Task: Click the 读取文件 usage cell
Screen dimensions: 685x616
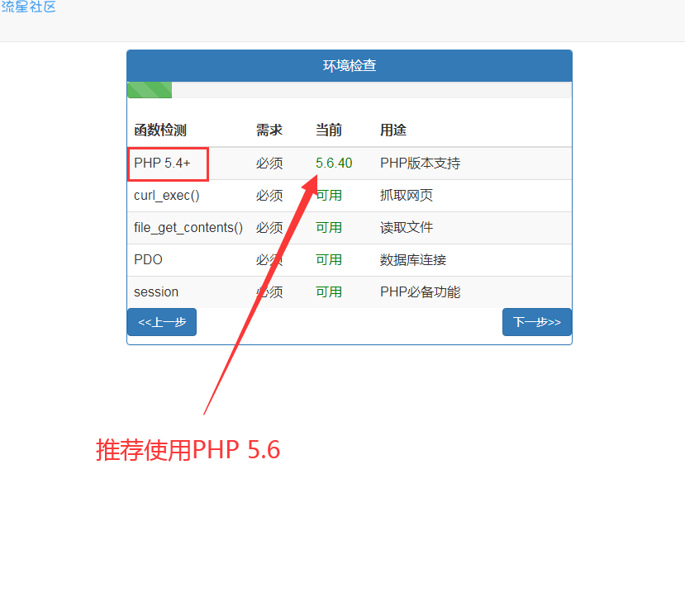Action: pos(407,228)
